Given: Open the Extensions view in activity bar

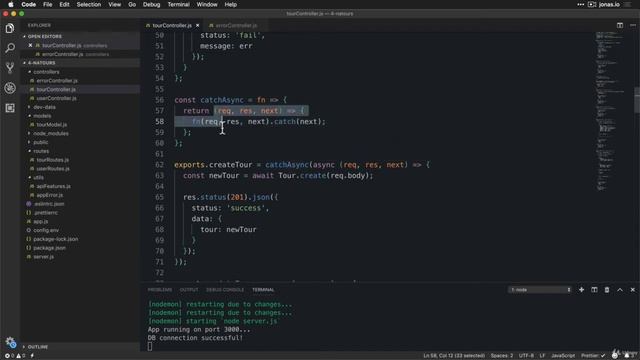Looking at the screenshot, I should click(x=10, y=108).
